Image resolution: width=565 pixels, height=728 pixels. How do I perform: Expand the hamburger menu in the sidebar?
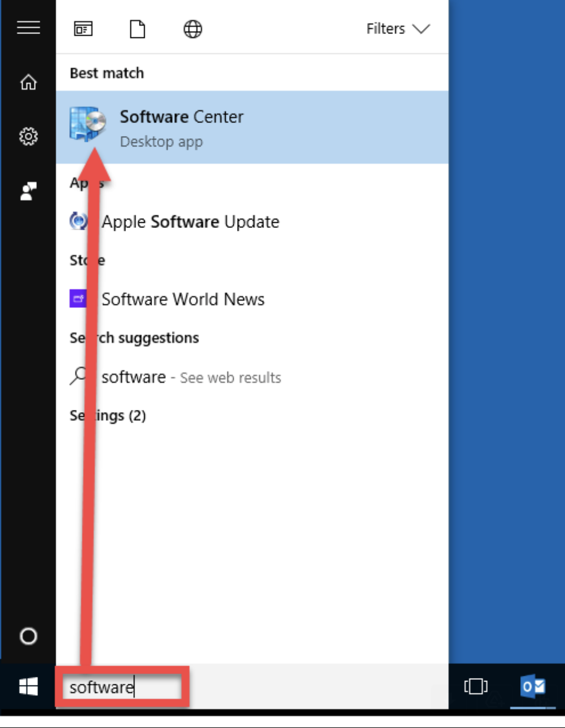(28, 27)
